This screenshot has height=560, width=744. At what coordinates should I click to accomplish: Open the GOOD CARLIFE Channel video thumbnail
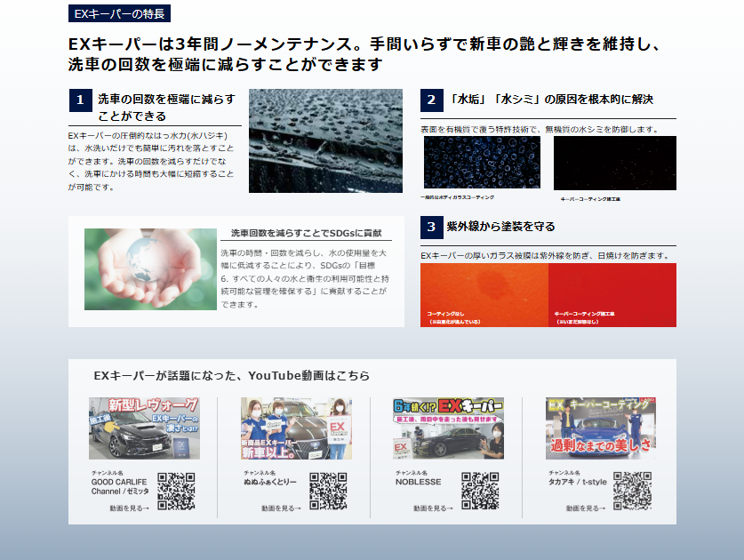[x=144, y=428]
